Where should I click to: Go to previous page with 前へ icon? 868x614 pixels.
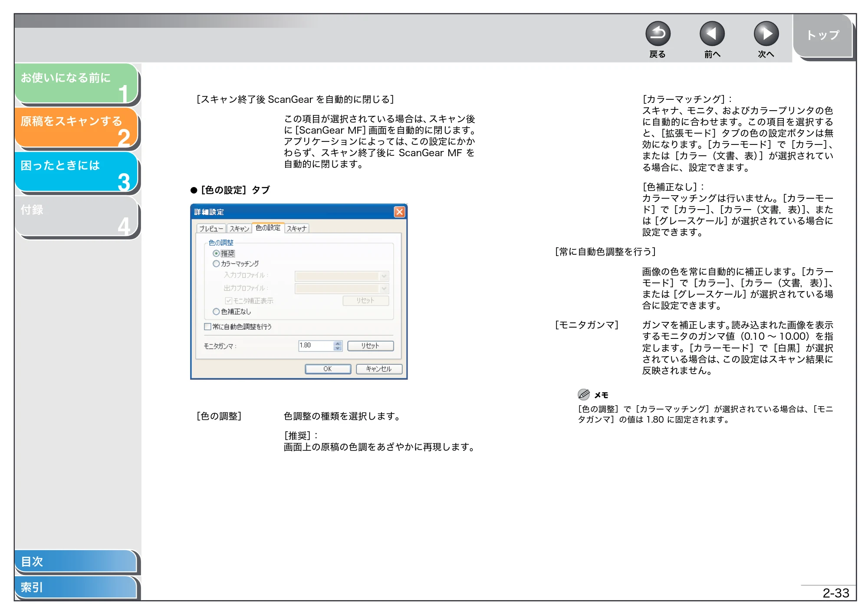click(712, 34)
